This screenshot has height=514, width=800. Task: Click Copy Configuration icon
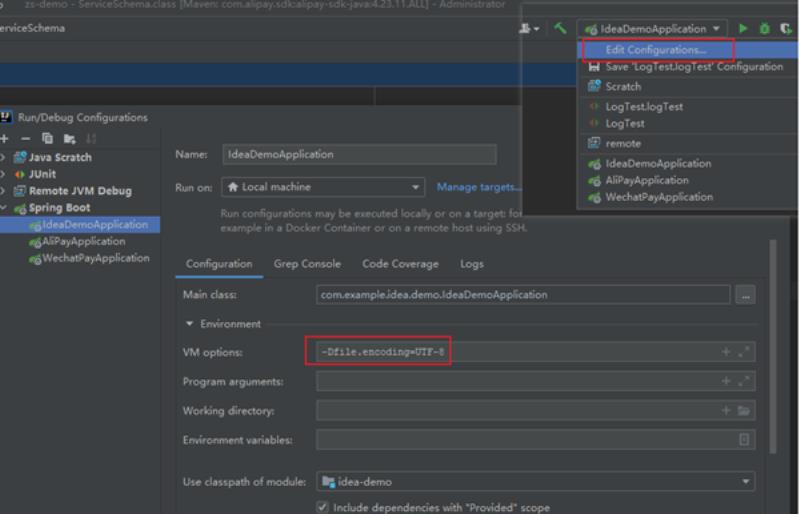pos(47,139)
